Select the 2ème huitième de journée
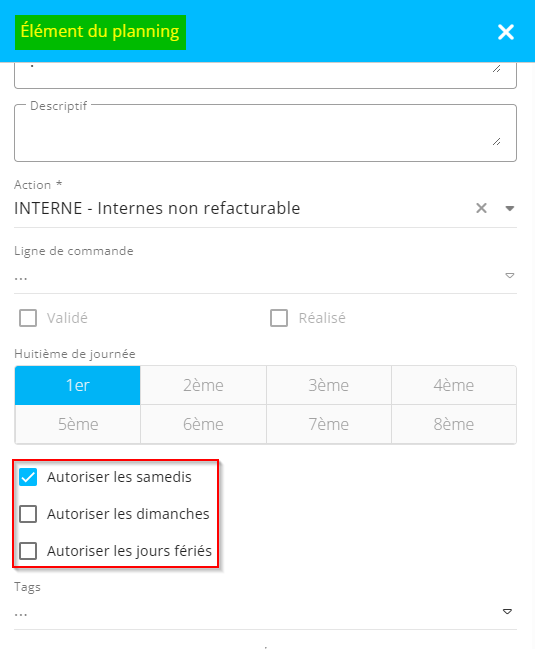 click(x=203, y=385)
